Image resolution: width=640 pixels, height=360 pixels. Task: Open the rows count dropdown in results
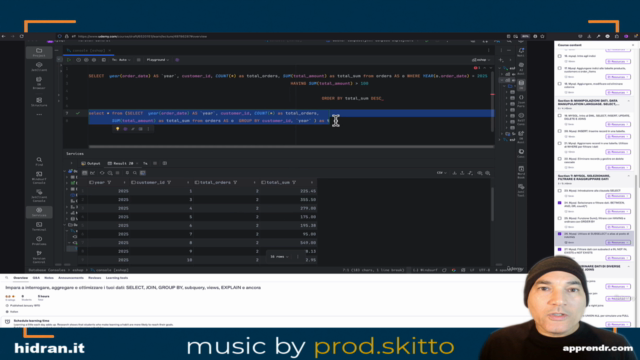tap(280, 257)
